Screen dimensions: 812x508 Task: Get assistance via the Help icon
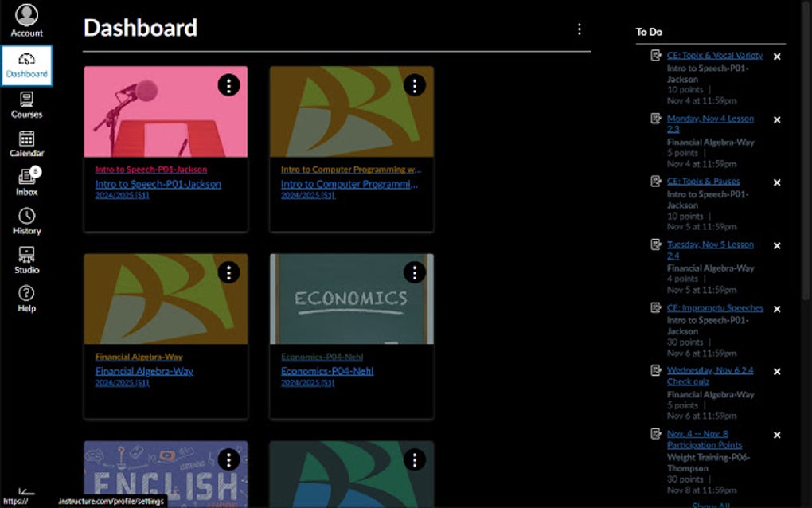point(26,296)
